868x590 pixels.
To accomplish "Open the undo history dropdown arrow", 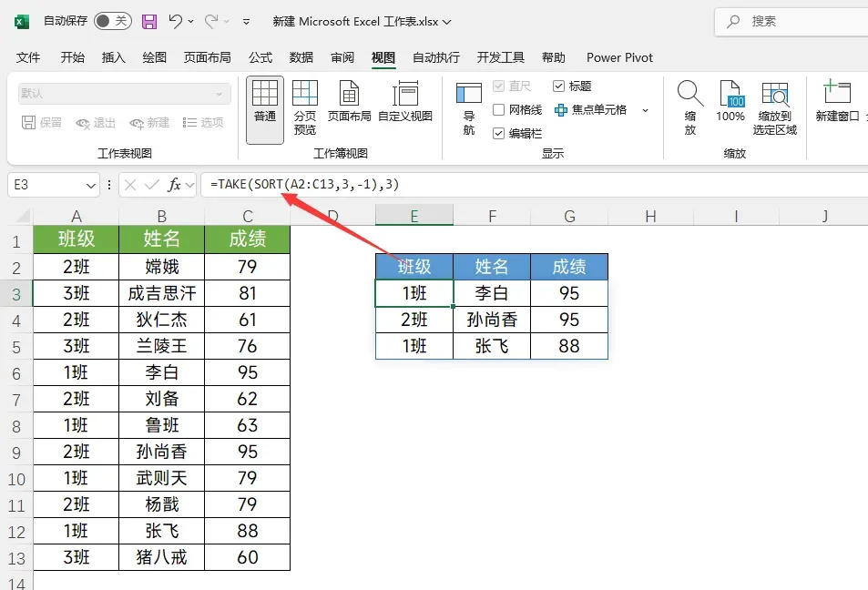I will 191,22.
